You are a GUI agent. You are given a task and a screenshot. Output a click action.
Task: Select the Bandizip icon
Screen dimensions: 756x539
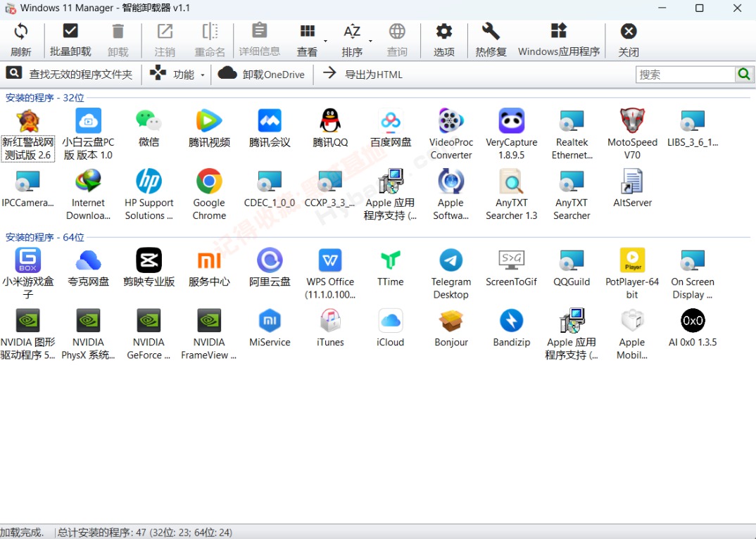(512, 321)
